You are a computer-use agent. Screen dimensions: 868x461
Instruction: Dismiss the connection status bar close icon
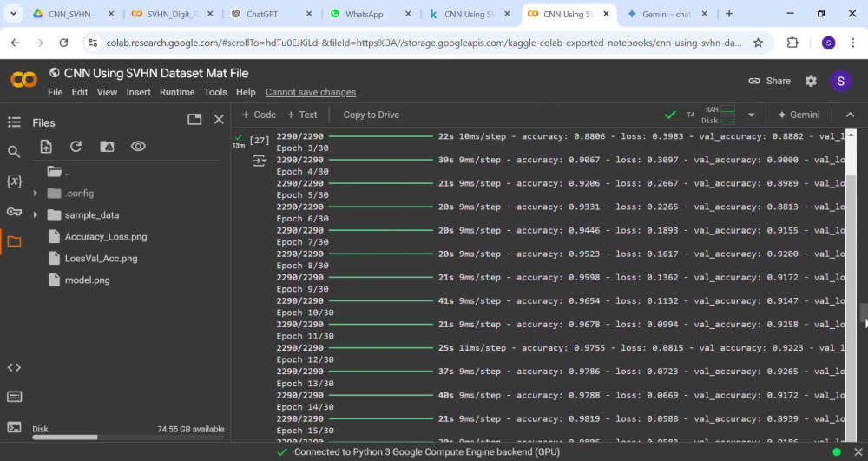tap(858, 452)
